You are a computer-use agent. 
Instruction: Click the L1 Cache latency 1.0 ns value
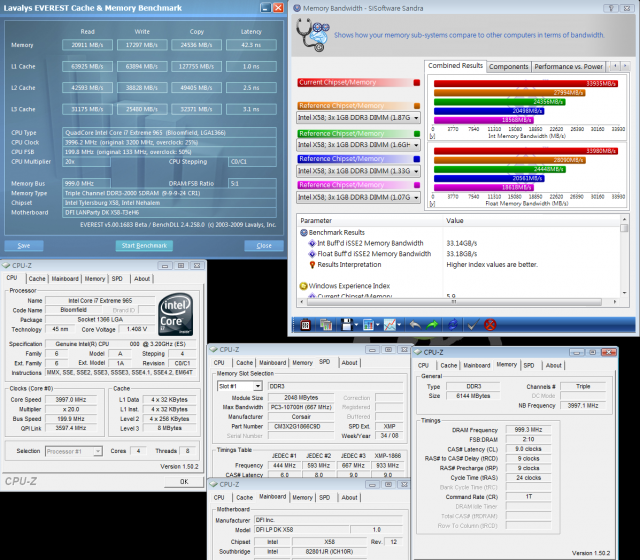pos(251,67)
